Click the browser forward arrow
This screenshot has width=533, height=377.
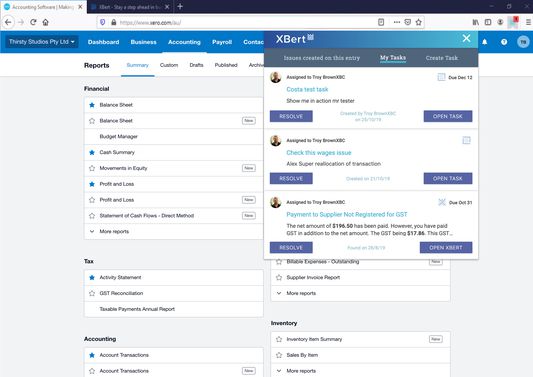[x=21, y=22]
